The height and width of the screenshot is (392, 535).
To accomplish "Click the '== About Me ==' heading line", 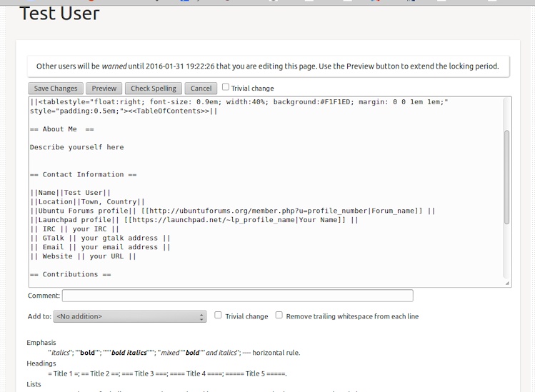I will point(62,129).
